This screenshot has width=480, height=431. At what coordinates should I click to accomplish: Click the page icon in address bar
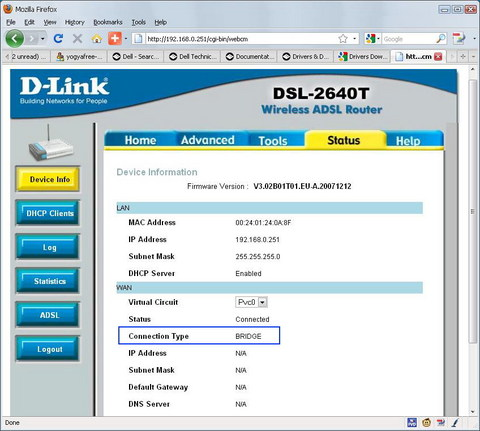coord(138,39)
